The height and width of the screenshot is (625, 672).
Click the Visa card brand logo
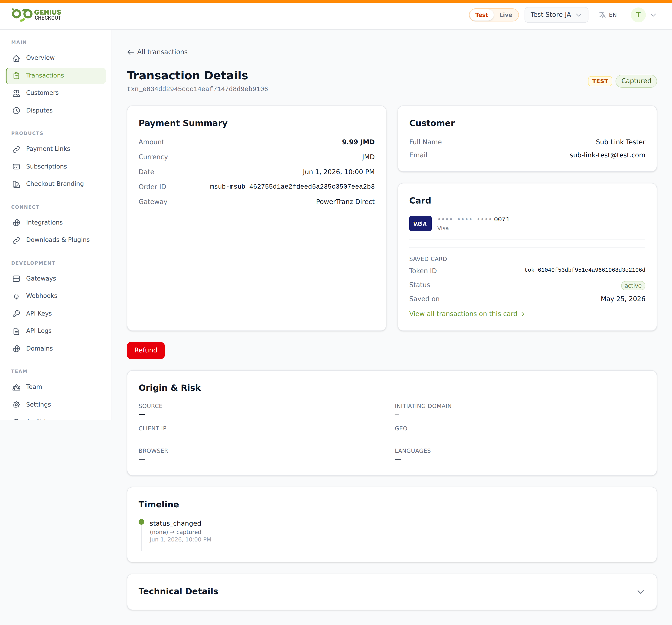[420, 223]
